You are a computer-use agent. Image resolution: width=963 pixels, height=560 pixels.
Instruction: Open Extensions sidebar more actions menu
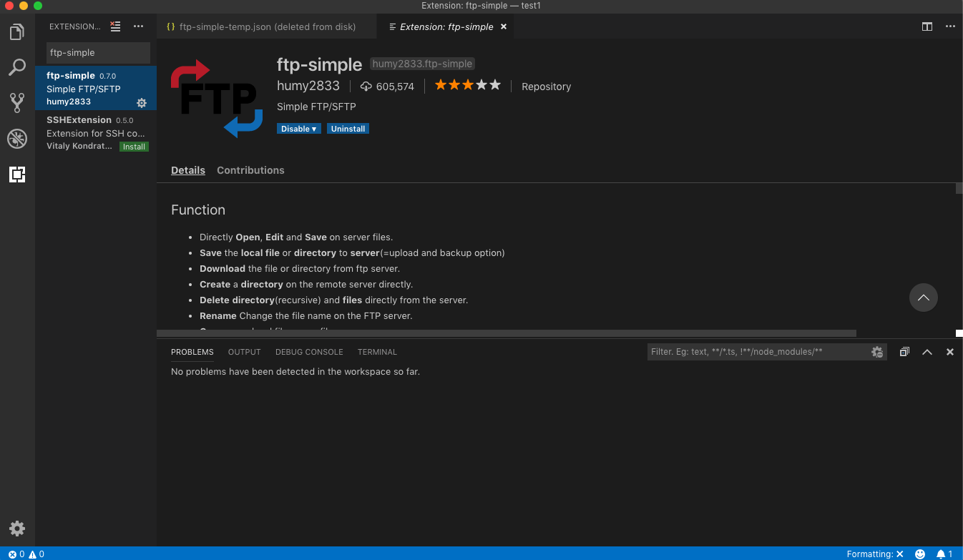click(139, 26)
